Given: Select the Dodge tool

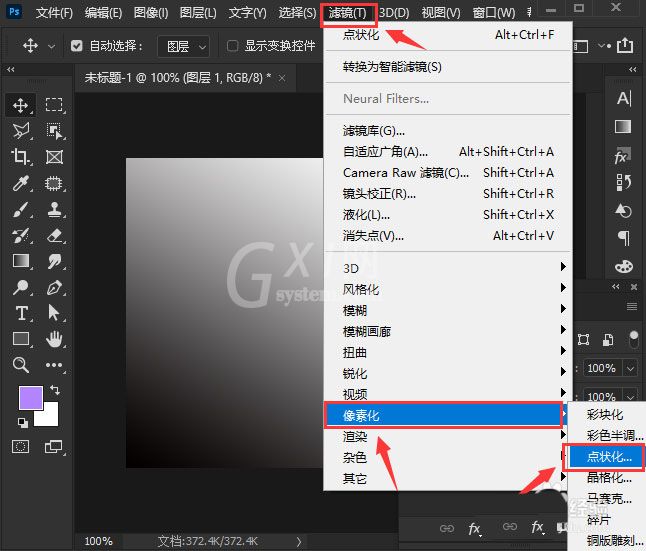Looking at the screenshot, I should (x=21, y=287).
